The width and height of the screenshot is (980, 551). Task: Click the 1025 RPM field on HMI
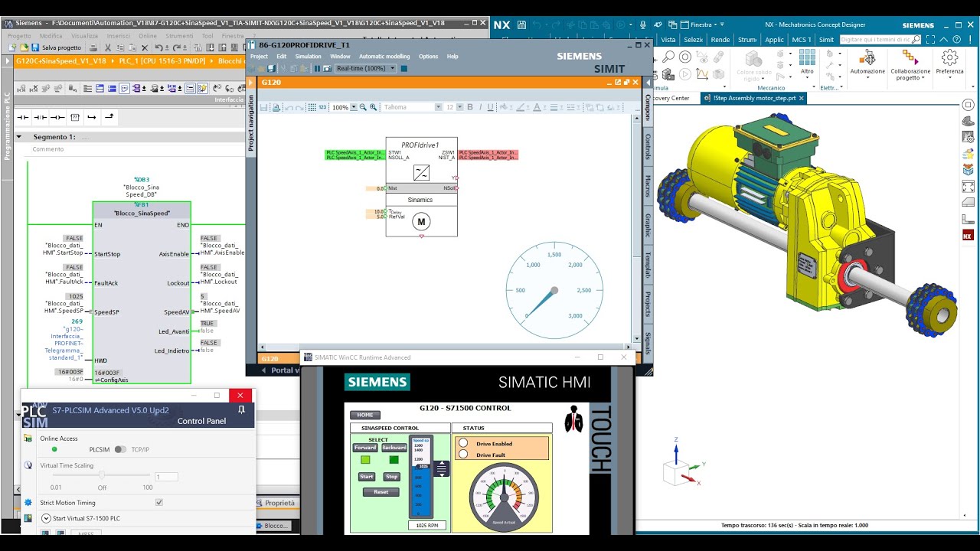[427, 526]
